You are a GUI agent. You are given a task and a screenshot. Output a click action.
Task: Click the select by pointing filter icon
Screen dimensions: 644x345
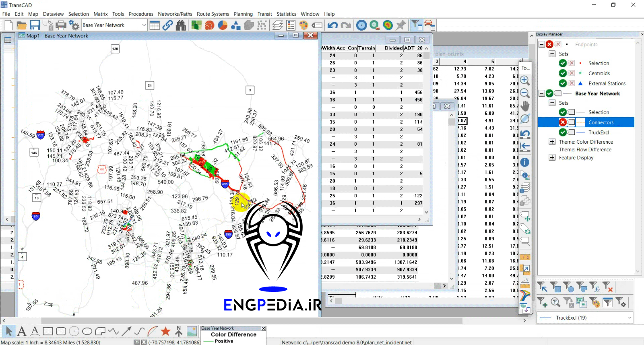pyautogui.click(x=542, y=287)
